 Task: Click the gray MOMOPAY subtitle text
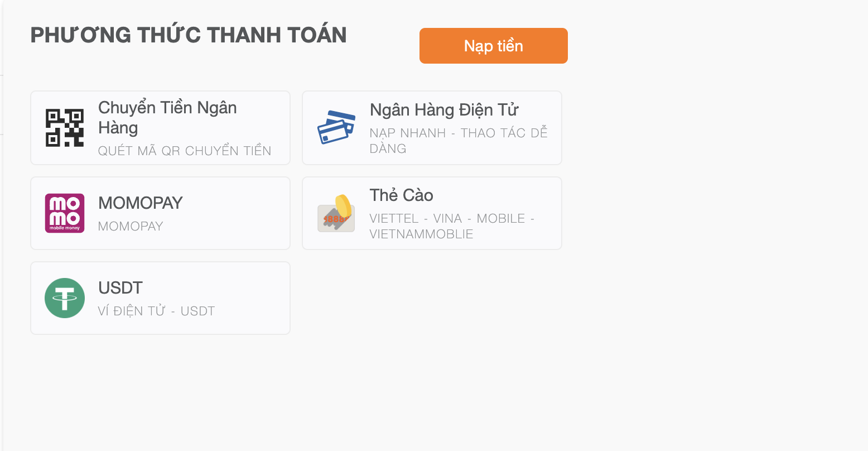pyautogui.click(x=131, y=226)
